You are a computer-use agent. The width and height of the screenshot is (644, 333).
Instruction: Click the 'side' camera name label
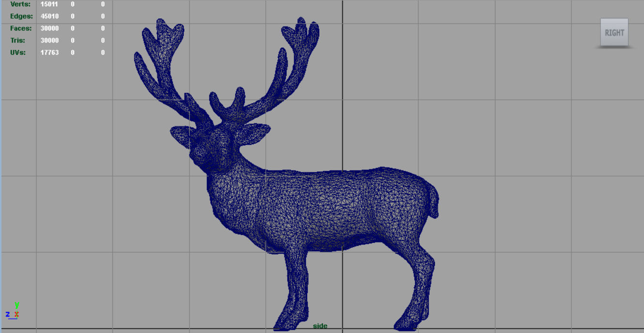[x=320, y=326]
